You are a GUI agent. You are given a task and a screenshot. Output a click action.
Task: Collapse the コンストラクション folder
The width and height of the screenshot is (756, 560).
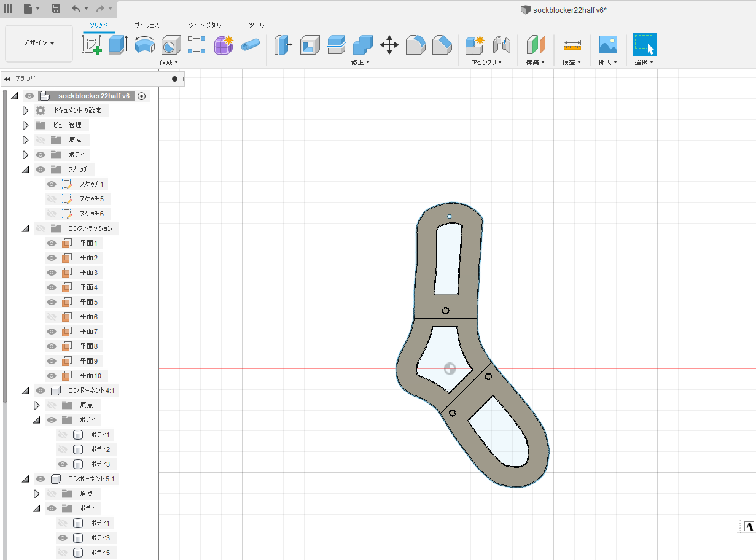coord(25,228)
